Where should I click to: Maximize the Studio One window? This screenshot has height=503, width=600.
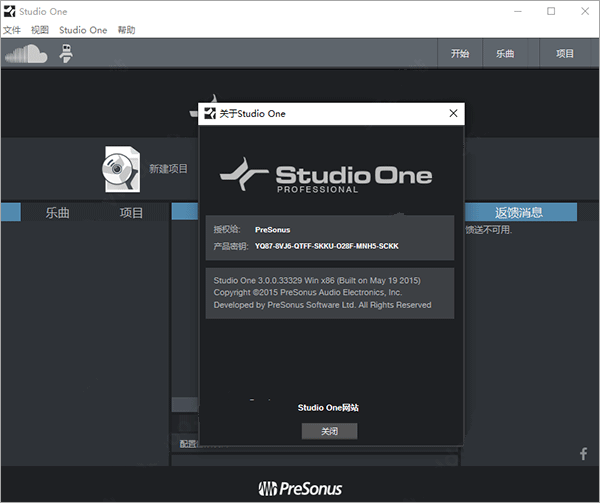pos(551,11)
